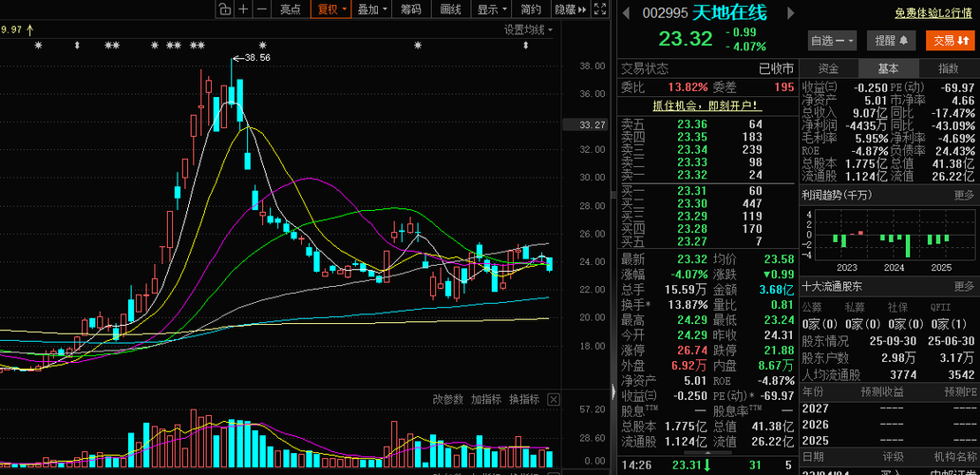The image size is (980, 475).
Task: Select the 买一 23.31 order row
Action: (x=707, y=191)
